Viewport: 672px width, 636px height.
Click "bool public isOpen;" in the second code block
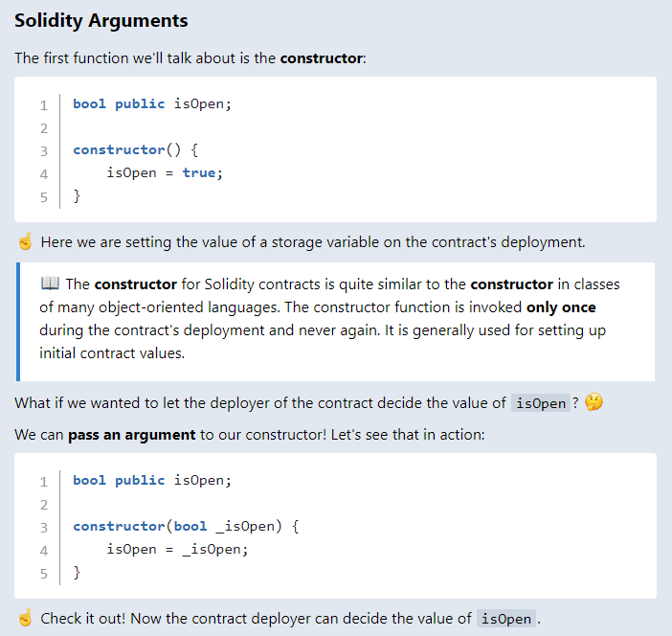point(152,481)
